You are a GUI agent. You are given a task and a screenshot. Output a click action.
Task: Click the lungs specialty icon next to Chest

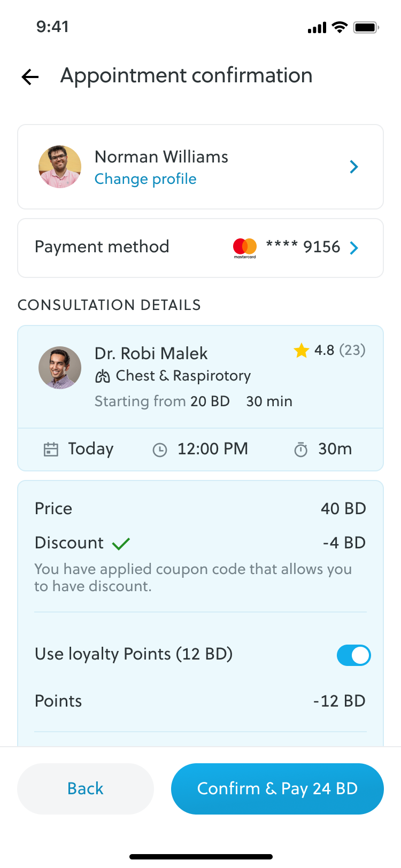(x=102, y=376)
